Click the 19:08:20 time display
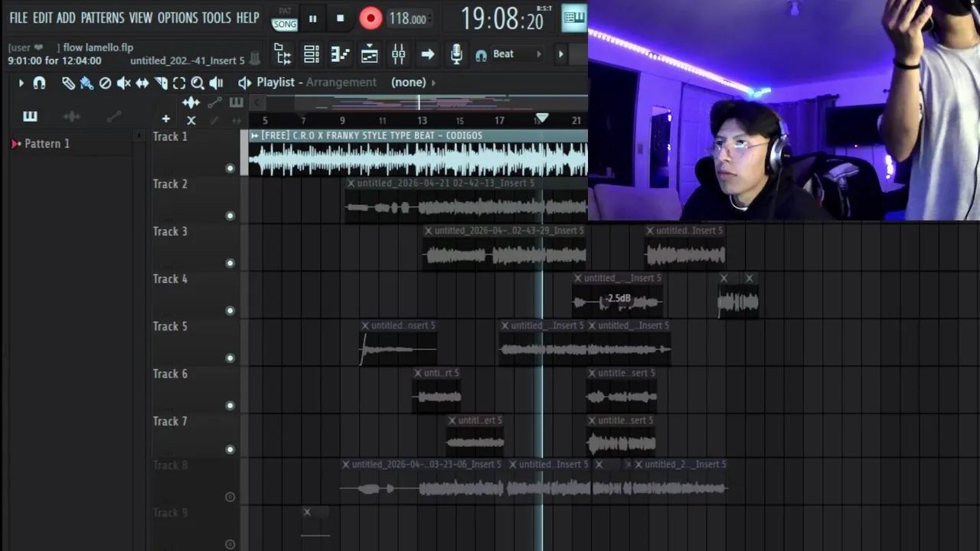 click(x=502, y=19)
